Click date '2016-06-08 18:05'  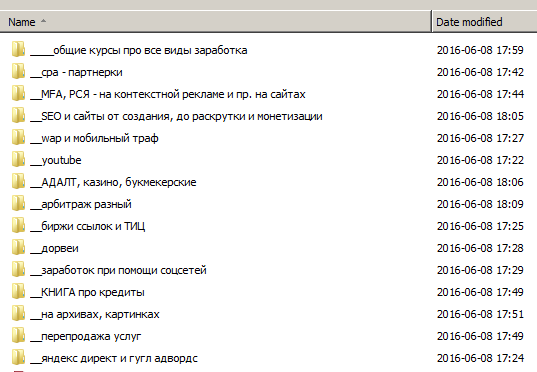click(x=480, y=116)
